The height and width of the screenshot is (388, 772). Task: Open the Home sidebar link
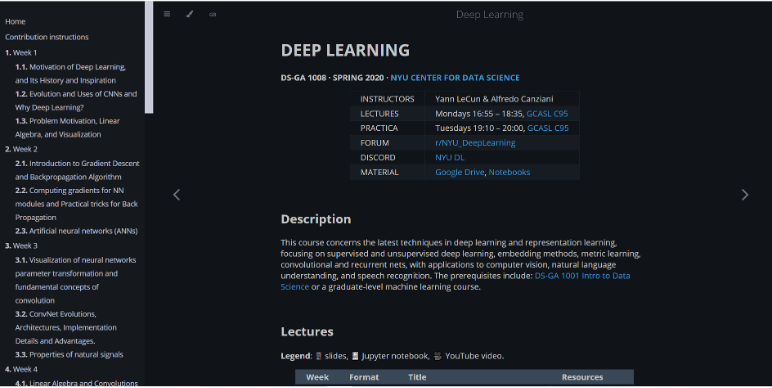(15, 22)
